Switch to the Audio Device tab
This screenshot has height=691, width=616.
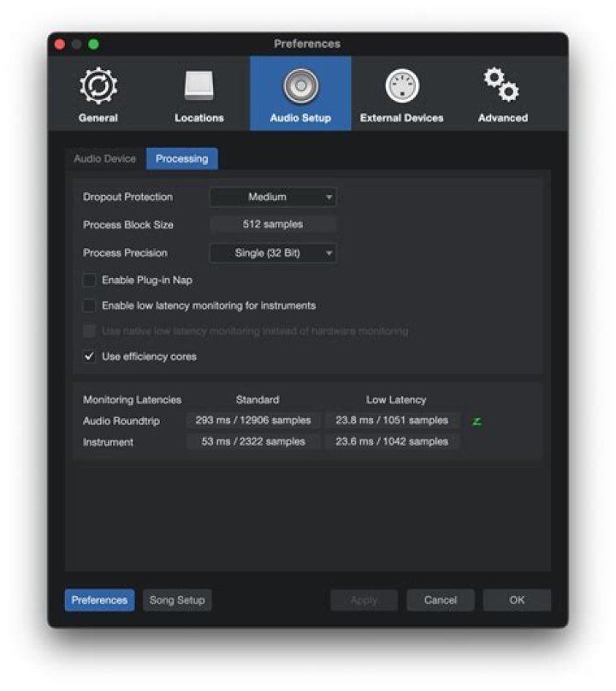click(105, 159)
